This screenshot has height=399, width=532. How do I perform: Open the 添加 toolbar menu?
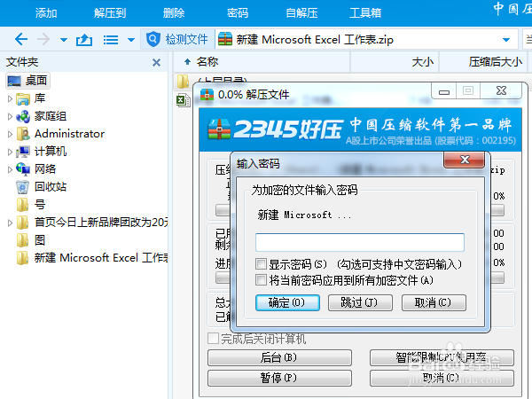point(46,13)
